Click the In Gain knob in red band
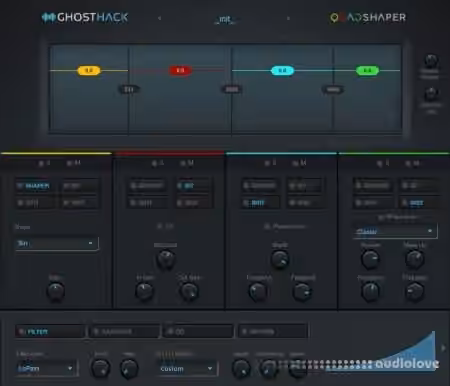 [144, 291]
